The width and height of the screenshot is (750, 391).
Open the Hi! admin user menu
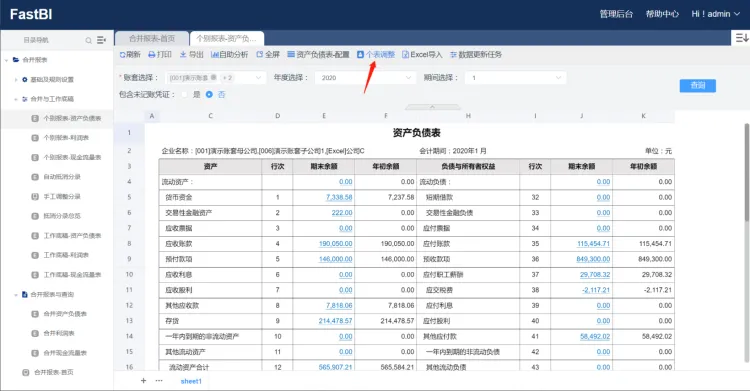(716, 14)
